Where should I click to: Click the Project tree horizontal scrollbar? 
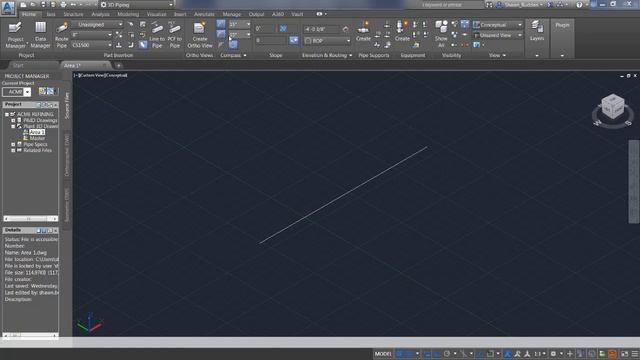31,219
